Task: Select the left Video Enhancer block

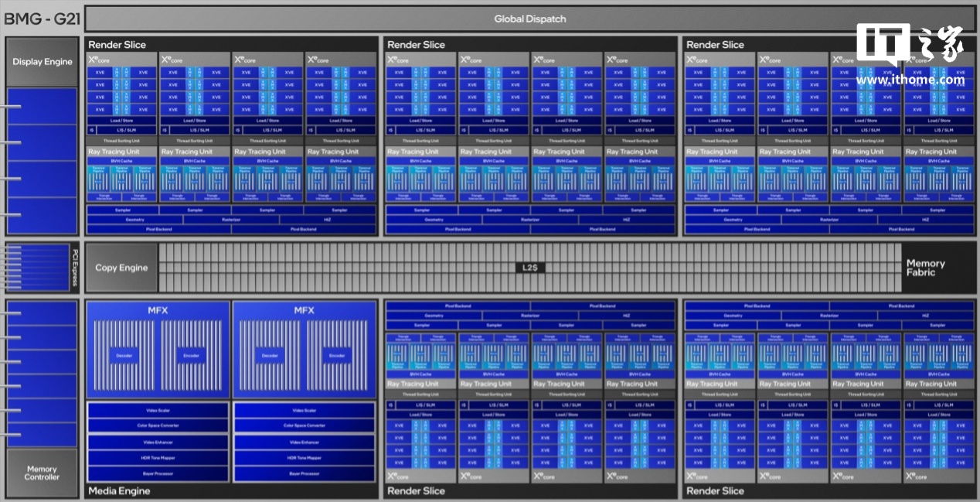Action: point(158,442)
